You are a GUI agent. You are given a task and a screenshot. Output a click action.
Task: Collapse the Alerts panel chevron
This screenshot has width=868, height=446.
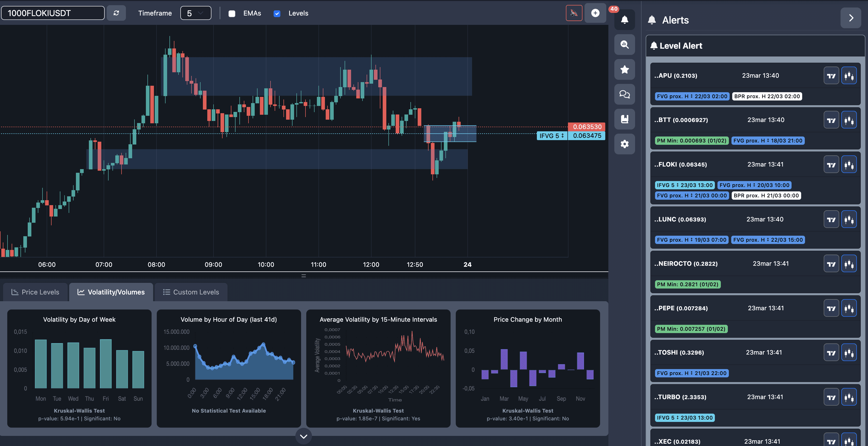pyautogui.click(x=851, y=18)
